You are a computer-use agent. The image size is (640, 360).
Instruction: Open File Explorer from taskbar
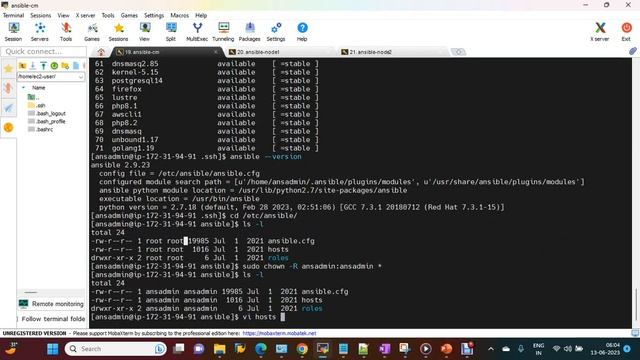point(220,349)
